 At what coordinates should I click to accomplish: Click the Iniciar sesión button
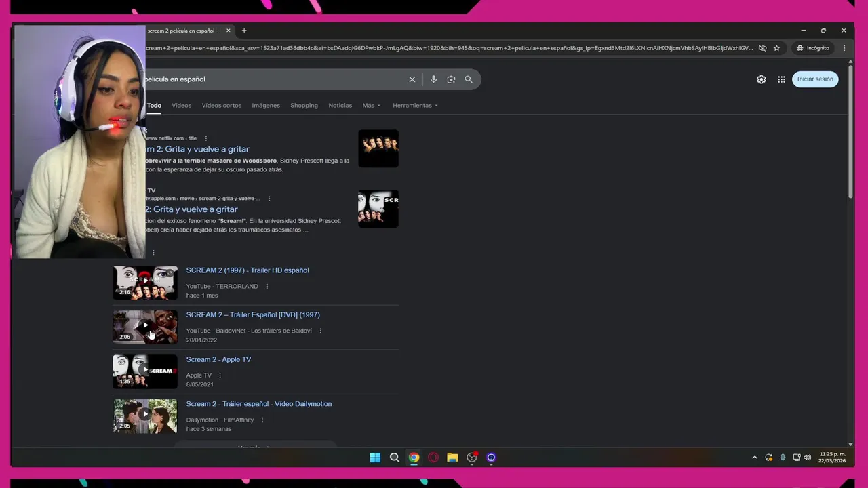pyautogui.click(x=815, y=79)
